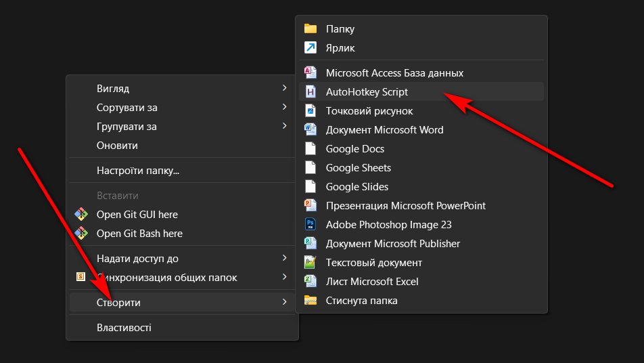The image size is (644, 363).
Task: Expand the Синхронизация общих папок submenu arrow
Action: pyautogui.click(x=284, y=277)
